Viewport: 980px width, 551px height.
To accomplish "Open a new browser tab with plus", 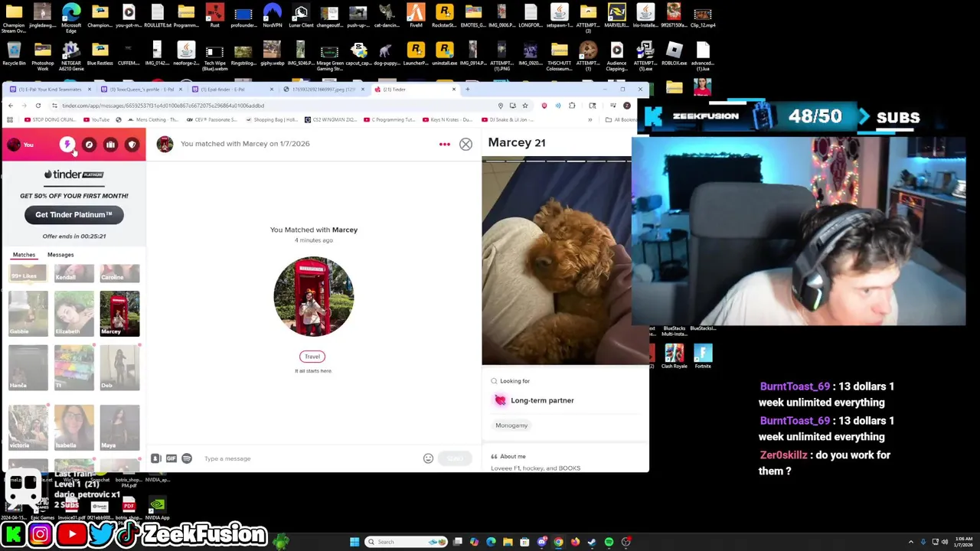I will (x=467, y=90).
